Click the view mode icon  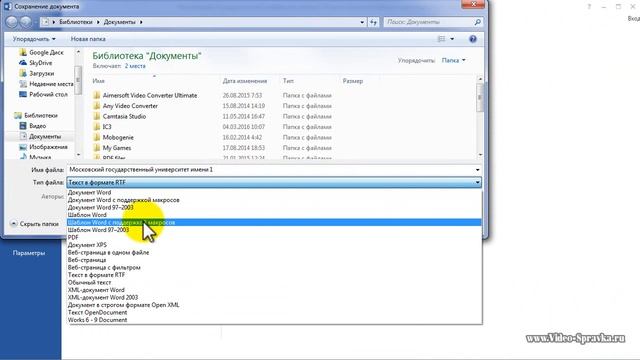pos(442,39)
